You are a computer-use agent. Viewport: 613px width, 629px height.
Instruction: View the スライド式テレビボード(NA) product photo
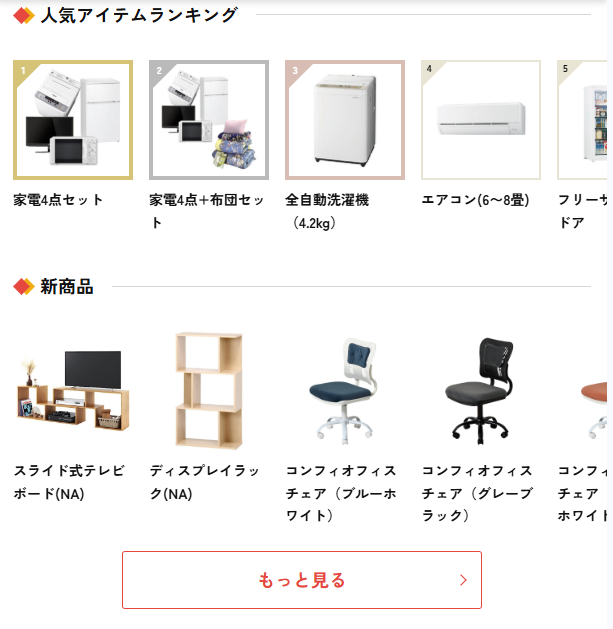click(73, 389)
